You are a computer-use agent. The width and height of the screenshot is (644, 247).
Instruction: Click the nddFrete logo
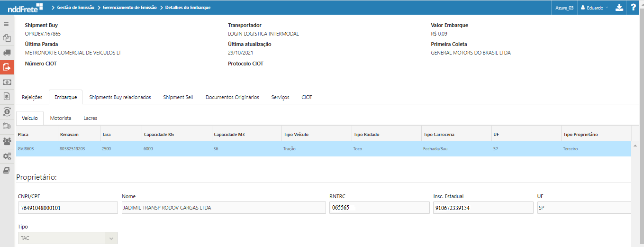click(26, 8)
